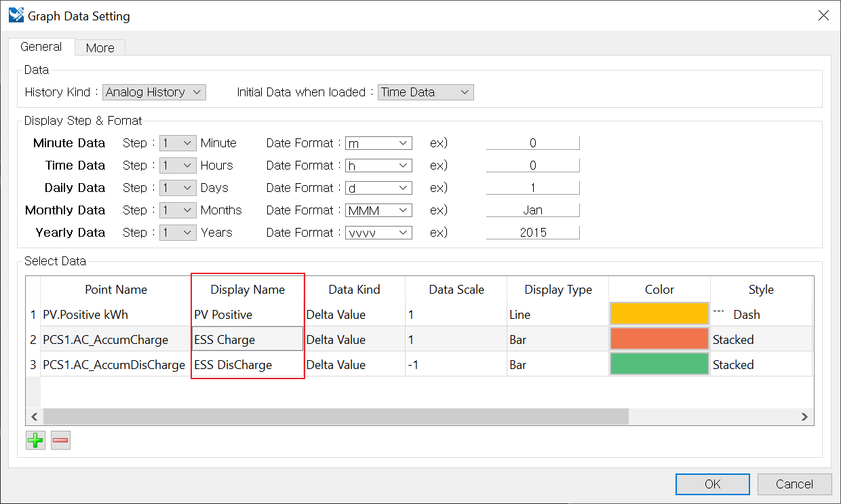The height and width of the screenshot is (504, 841).
Task: Click the Display Name column header
Action: (x=248, y=290)
